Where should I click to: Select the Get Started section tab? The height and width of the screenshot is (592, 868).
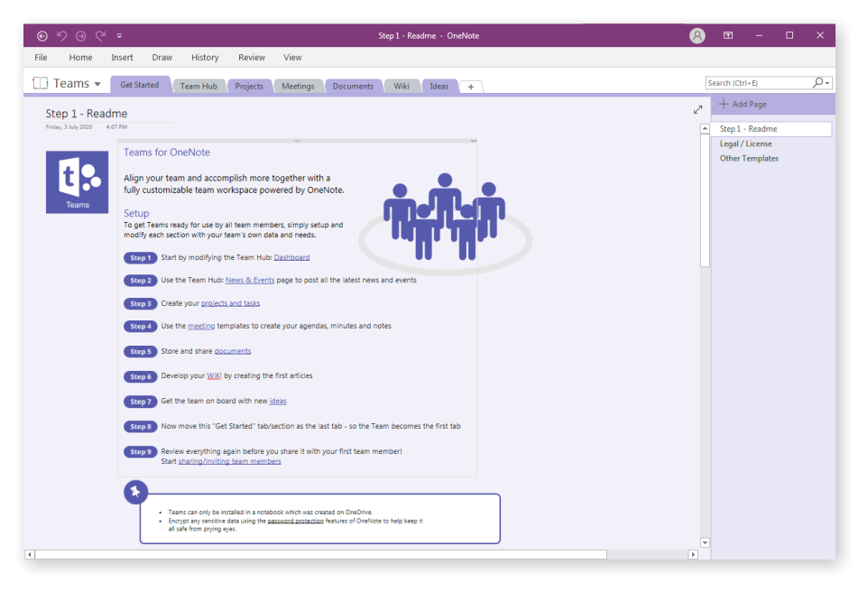pyautogui.click(x=140, y=85)
